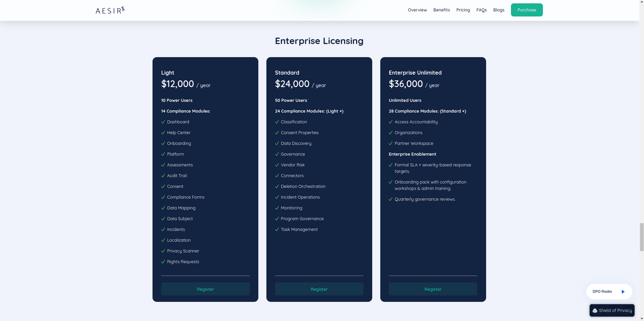The width and height of the screenshot is (644, 321).
Task: Click the AesirX logo in header
Action: pos(110,10)
